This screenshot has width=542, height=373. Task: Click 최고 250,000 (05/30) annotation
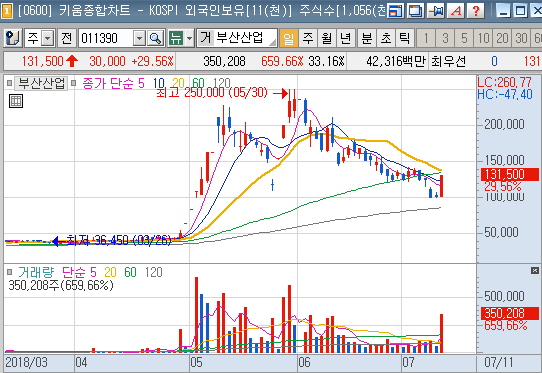(x=212, y=93)
